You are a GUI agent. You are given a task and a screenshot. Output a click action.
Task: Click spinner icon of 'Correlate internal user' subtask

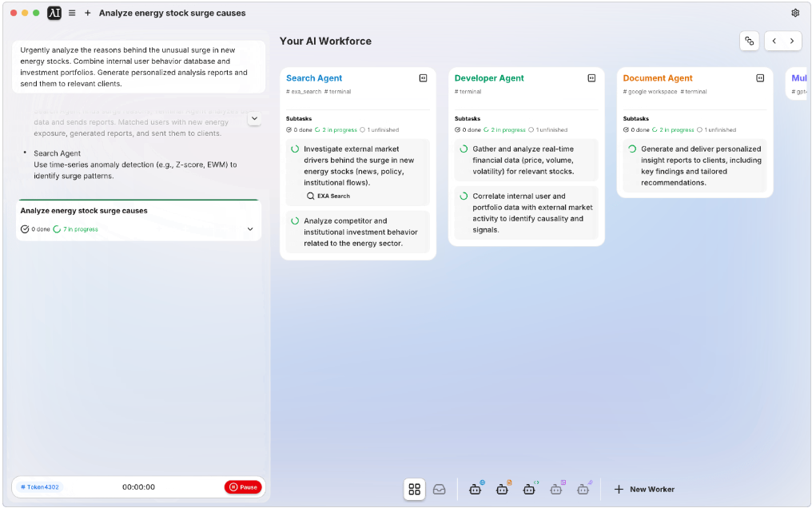pyautogui.click(x=464, y=196)
